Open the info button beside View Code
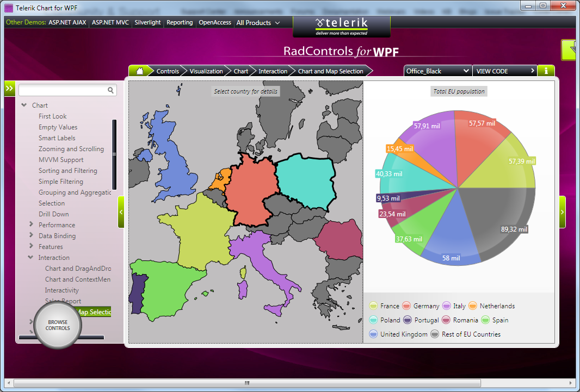The image size is (580, 392). coord(546,71)
